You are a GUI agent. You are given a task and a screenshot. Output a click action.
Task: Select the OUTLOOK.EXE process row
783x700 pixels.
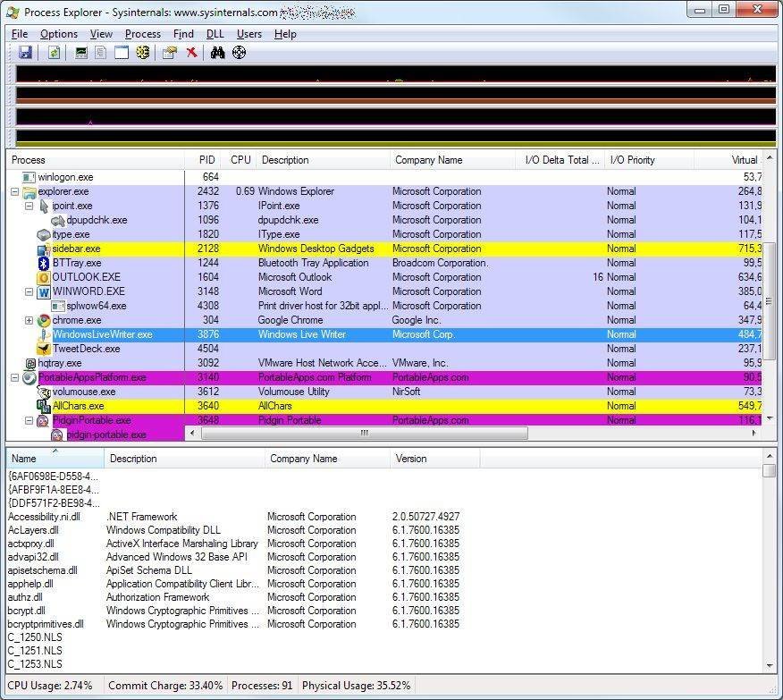(x=384, y=278)
